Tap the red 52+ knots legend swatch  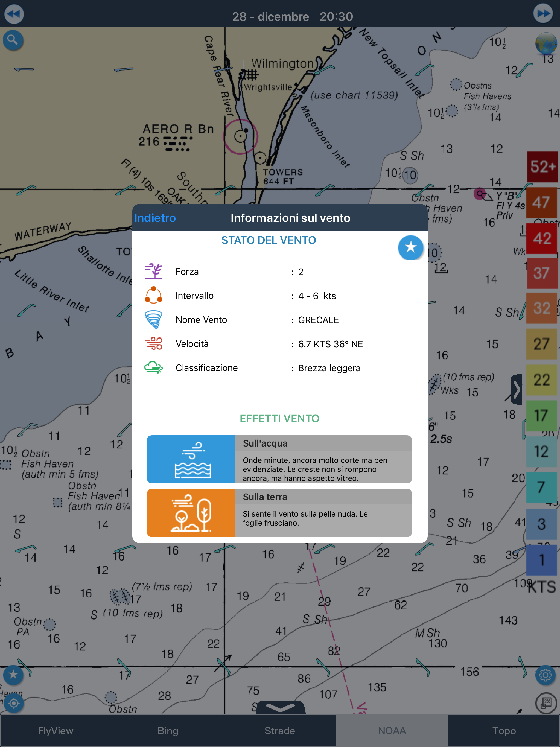pyautogui.click(x=542, y=167)
